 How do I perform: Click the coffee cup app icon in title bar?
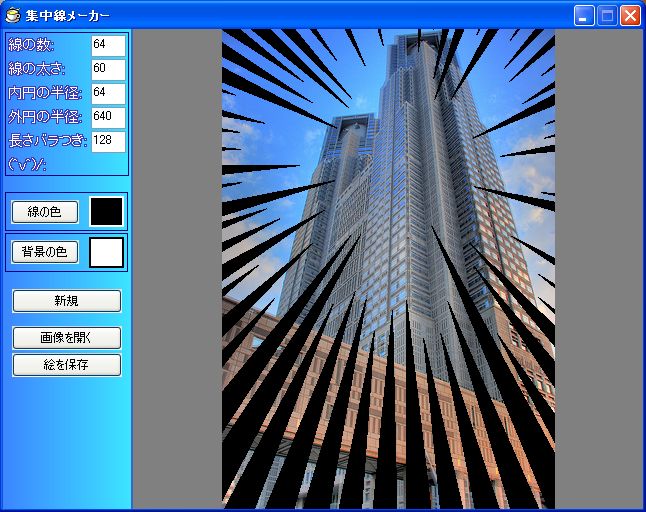[x=12, y=16]
